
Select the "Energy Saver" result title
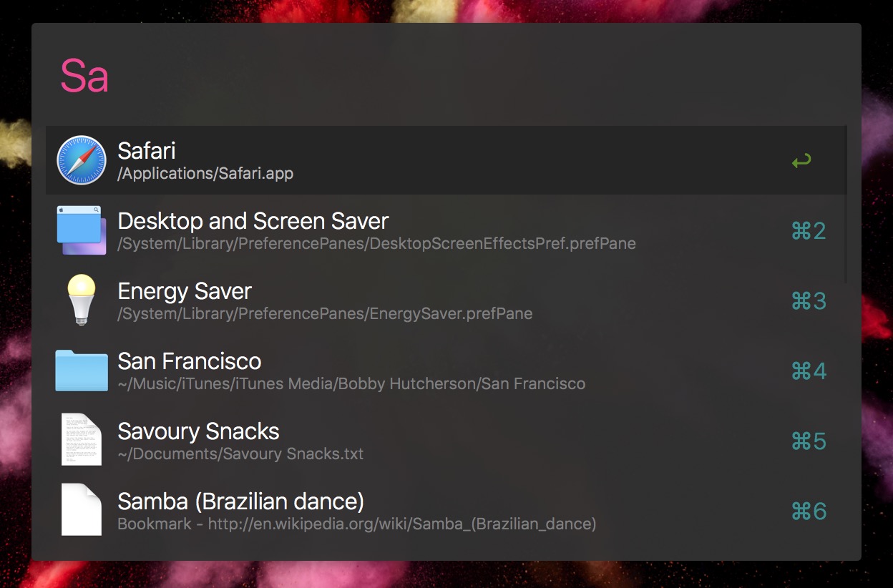(185, 291)
